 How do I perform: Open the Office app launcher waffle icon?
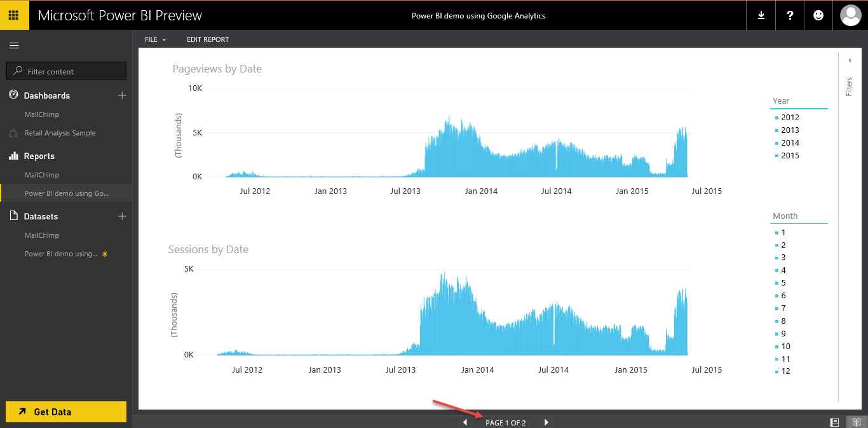pos(13,15)
